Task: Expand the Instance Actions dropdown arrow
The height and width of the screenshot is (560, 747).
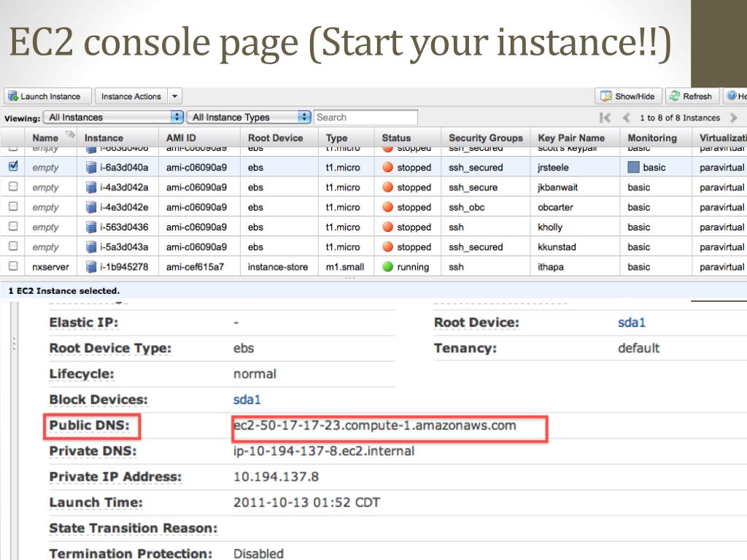Action: (175, 96)
